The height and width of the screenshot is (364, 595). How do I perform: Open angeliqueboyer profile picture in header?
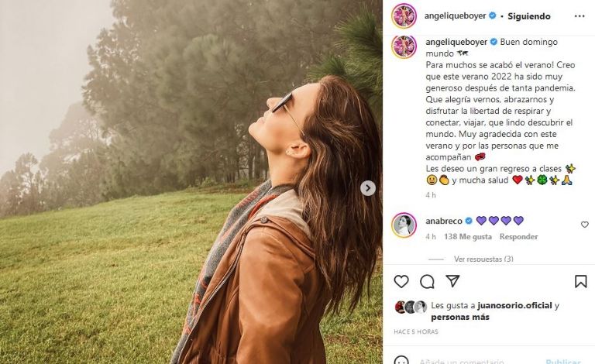tap(404, 15)
